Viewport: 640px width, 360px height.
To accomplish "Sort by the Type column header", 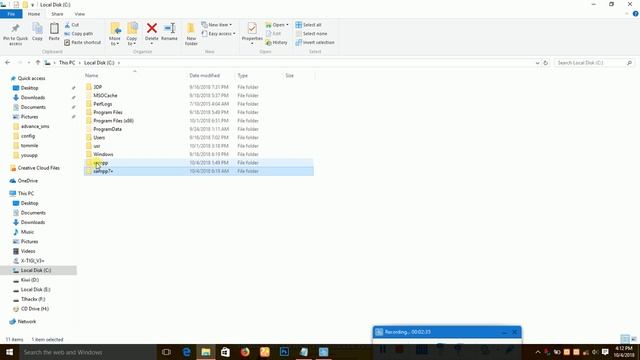I will tap(242, 76).
